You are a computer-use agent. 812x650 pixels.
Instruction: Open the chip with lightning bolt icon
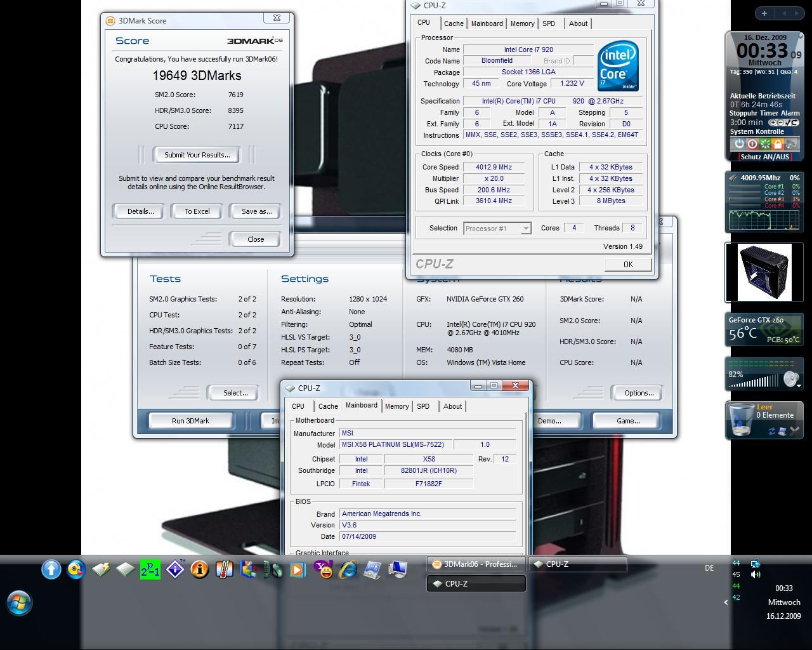pyautogui.click(x=101, y=569)
